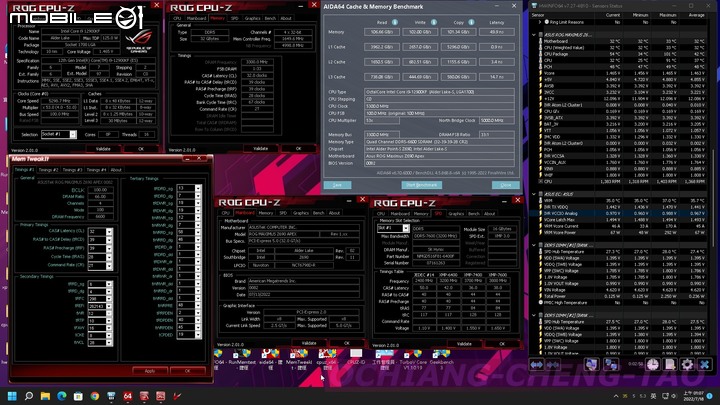Open the cpuz_x64 desktop shortcut

[x=327, y=358]
